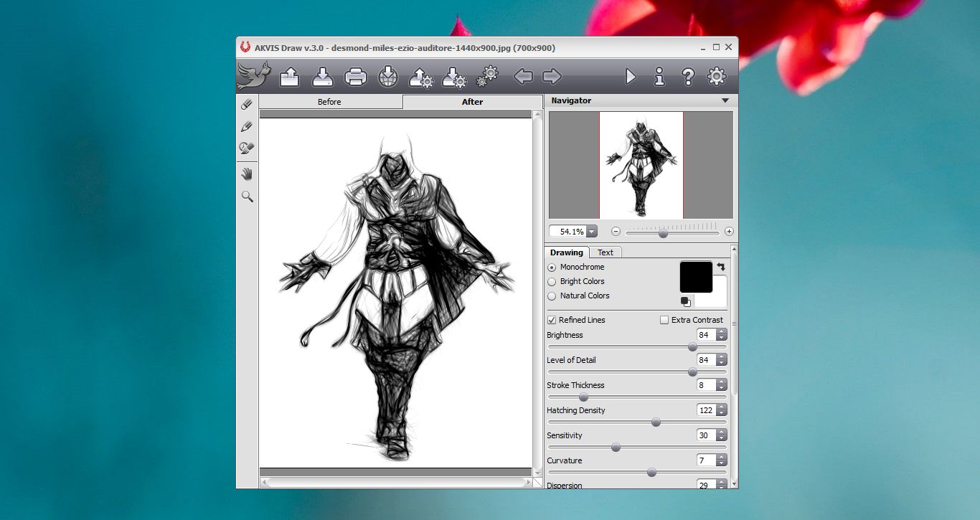Screen dimensions: 980x520
Task: Click the Sensitivity stepper arrows
Action: pos(721,435)
